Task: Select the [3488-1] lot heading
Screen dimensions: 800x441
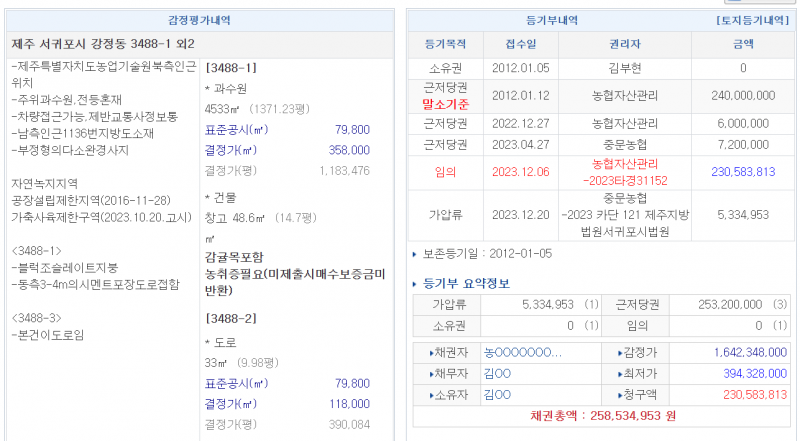Action: tap(230, 68)
